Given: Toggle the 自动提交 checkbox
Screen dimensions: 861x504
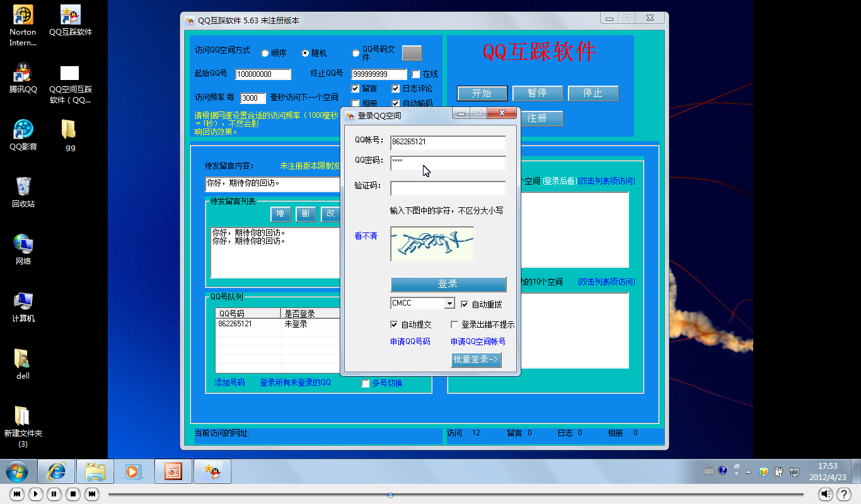Looking at the screenshot, I should point(395,325).
